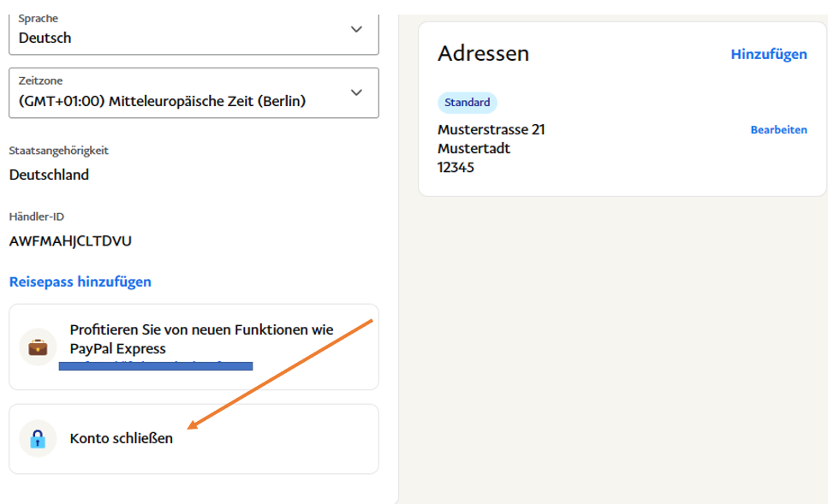Select the Händler-ID value AWFMAHJCLTDVU

click(x=70, y=240)
